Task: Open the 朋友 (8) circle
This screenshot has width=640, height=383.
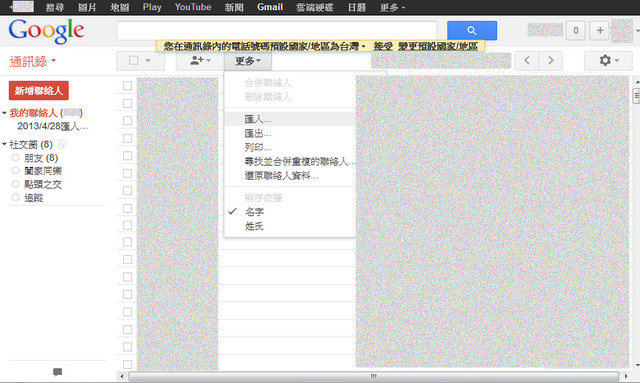Action: [x=41, y=158]
